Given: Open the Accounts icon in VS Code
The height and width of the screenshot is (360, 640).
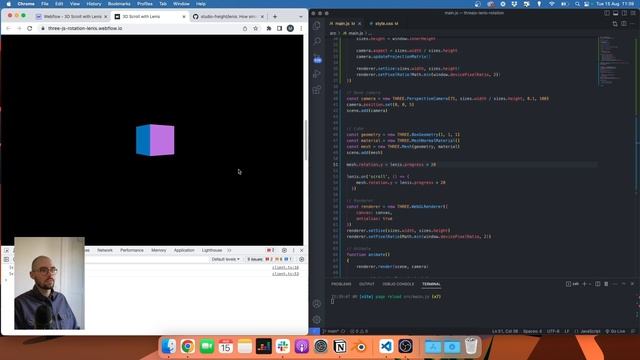Looking at the screenshot, I should 317,304.
